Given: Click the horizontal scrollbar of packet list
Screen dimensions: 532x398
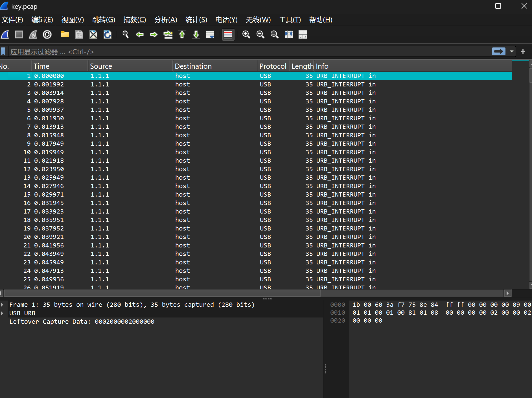Looking at the screenshot, I should coord(162,293).
